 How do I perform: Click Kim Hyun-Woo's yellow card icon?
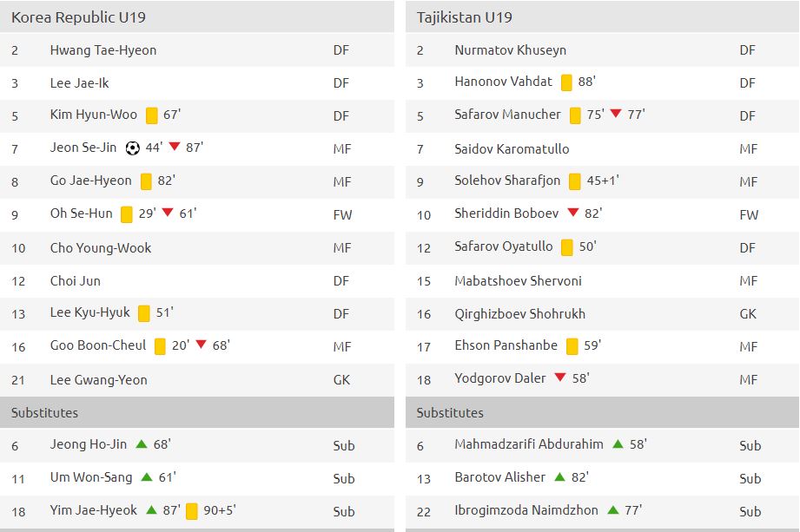pos(151,115)
